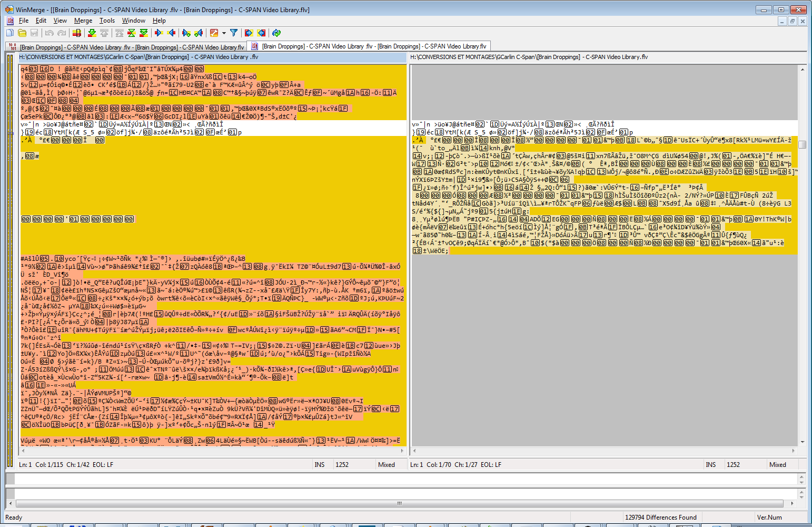Click the Refresh icon in the toolbar

[x=276, y=33]
